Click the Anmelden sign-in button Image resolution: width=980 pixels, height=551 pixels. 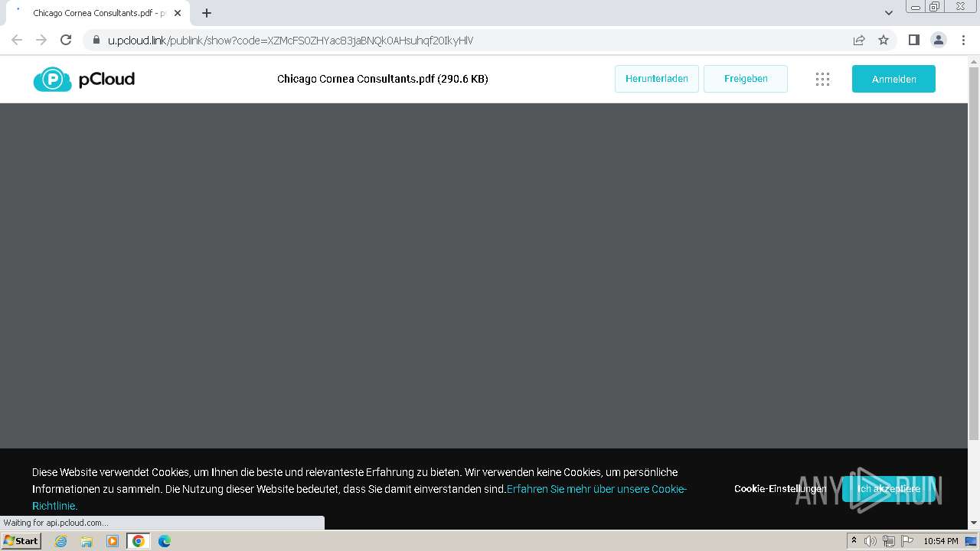(893, 79)
